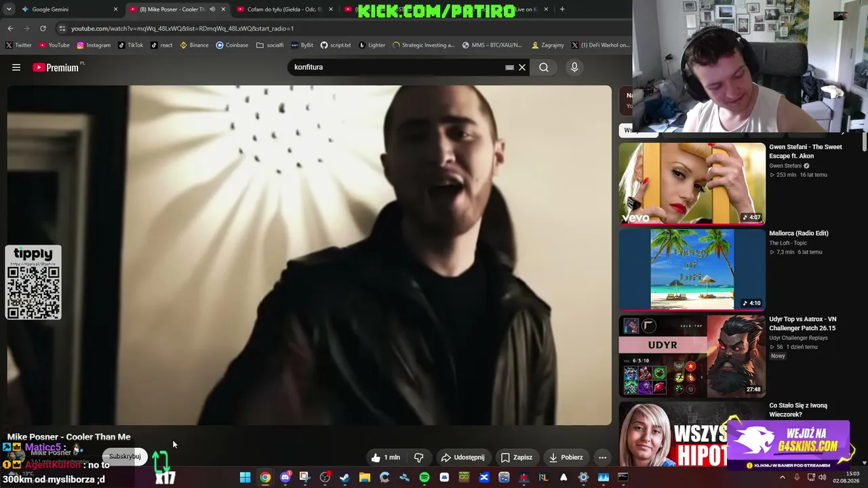Go back in browser history
868x488 pixels.
click(10, 28)
